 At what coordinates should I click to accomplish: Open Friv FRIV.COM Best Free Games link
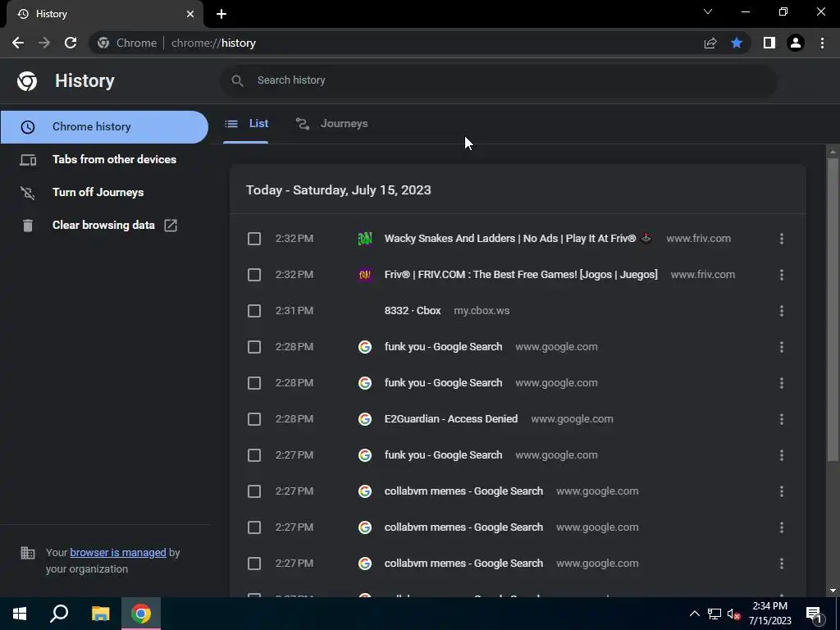coord(521,274)
